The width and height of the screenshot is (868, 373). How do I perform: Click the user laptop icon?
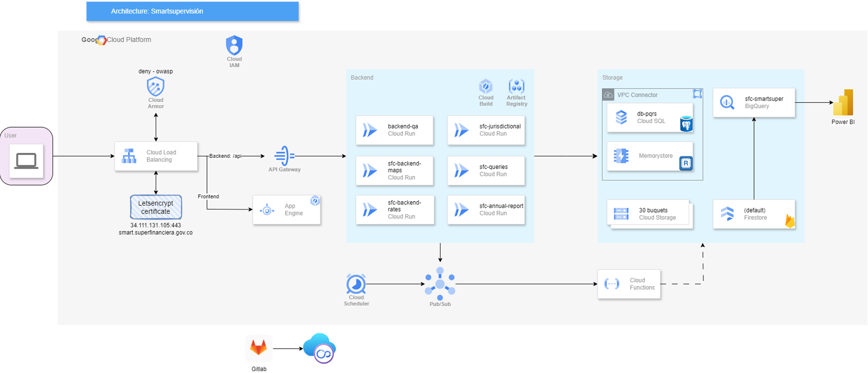pyautogui.click(x=26, y=161)
